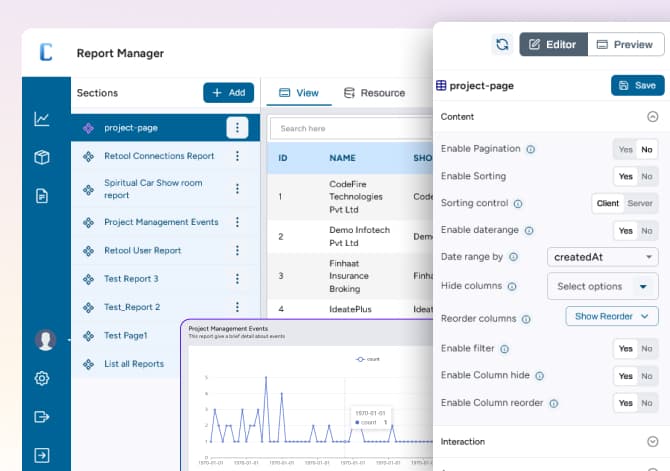Screen dimensions: 670x471
Task: Click Finhaat Insurance Broking cell
Action: click(x=349, y=276)
